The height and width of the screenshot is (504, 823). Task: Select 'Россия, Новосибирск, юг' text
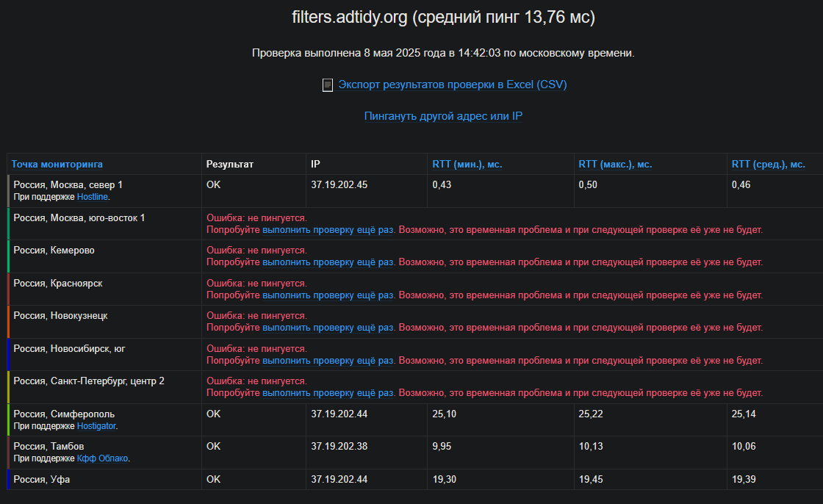tap(69, 348)
